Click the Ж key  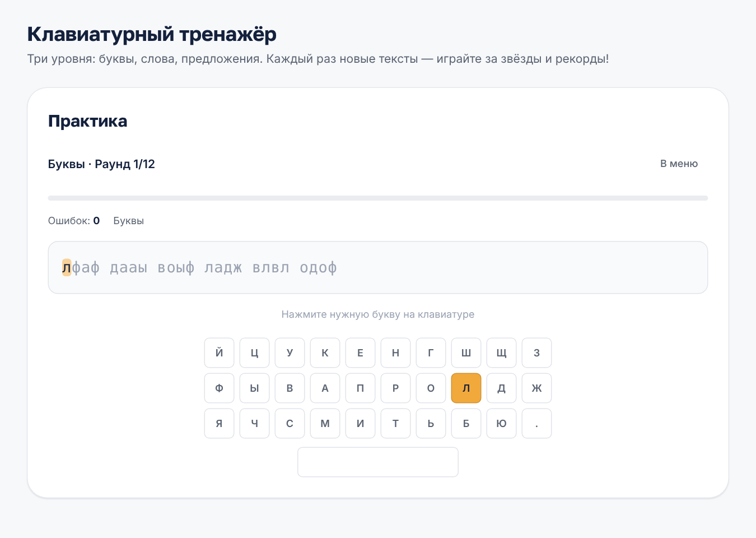536,388
